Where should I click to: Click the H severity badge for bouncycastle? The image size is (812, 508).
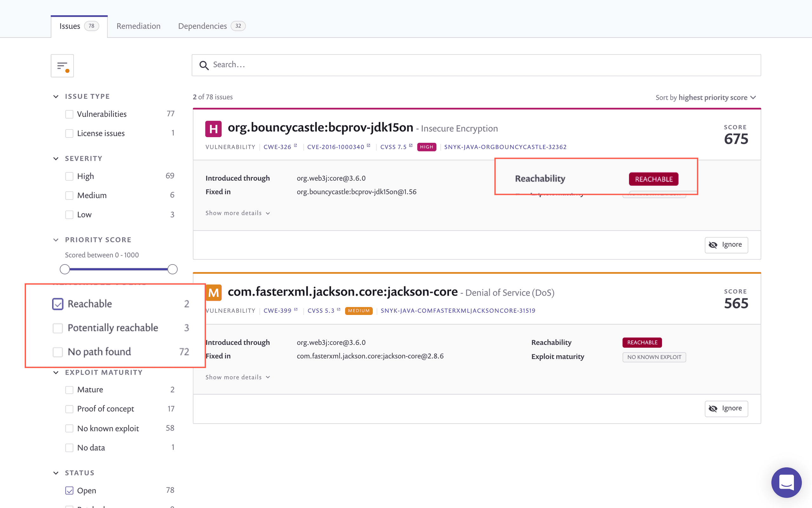213,129
